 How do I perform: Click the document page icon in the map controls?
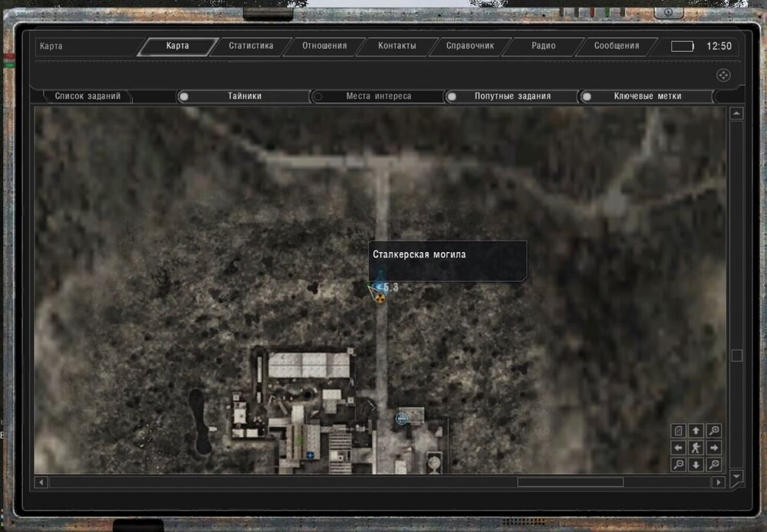coord(679,431)
